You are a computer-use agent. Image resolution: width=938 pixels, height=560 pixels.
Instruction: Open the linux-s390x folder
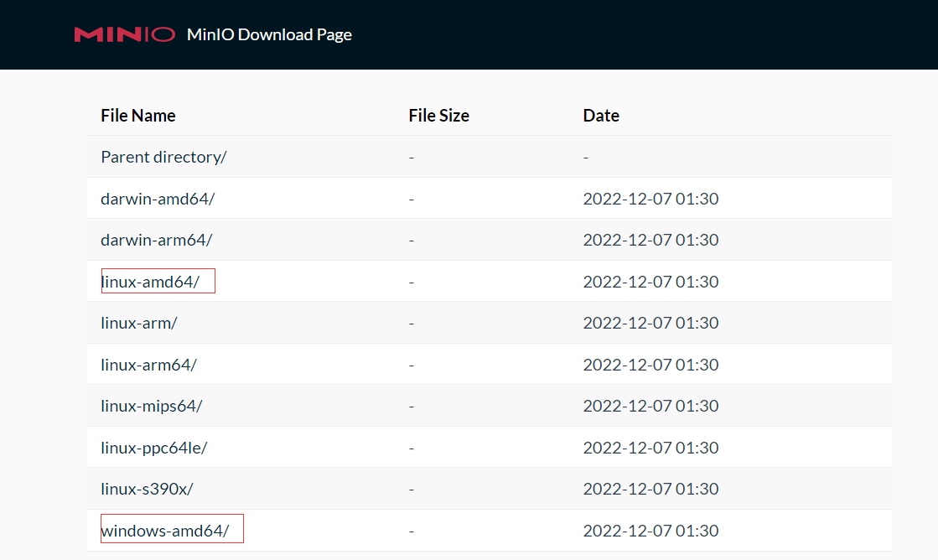click(147, 489)
